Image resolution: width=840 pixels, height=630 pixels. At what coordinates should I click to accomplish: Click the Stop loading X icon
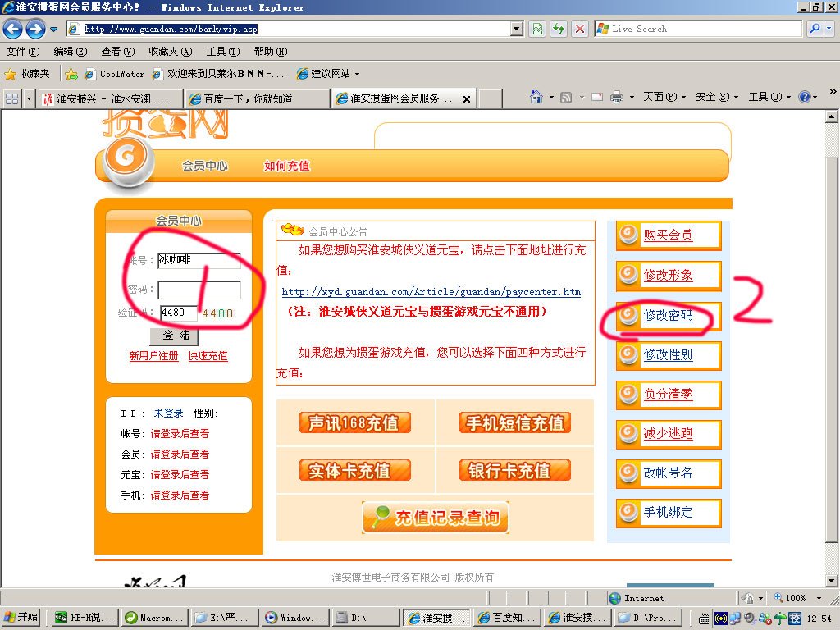580,29
